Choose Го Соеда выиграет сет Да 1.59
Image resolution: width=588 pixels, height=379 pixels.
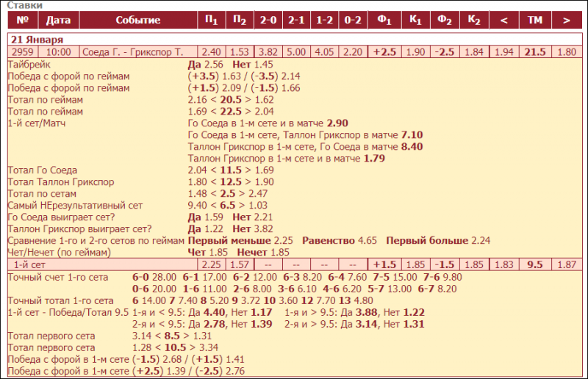pos(206,217)
